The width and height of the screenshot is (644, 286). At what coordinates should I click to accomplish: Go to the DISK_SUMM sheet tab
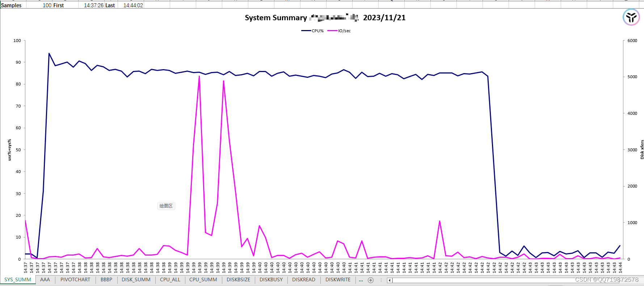pyautogui.click(x=136, y=280)
